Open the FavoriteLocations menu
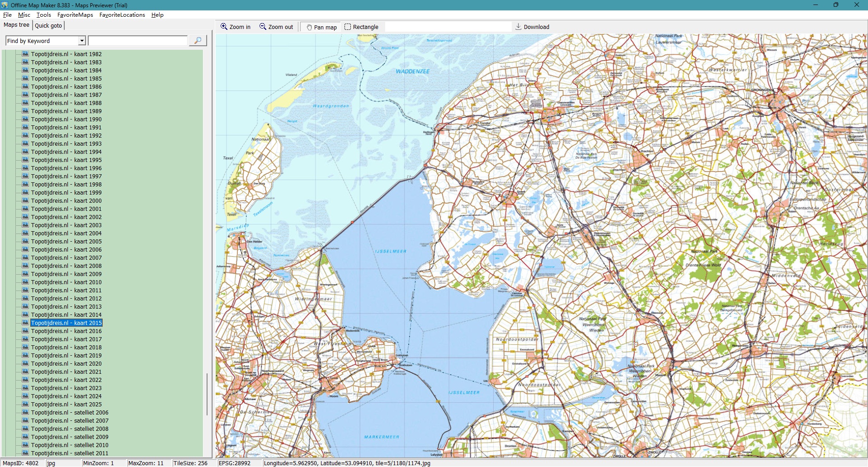The width and height of the screenshot is (868, 467). (x=122, y=15)
